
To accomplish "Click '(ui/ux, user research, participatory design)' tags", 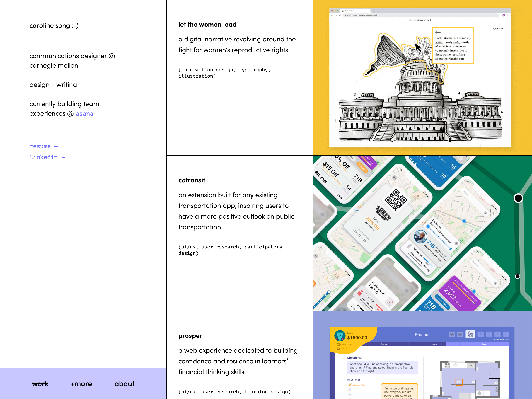I will point(230,250).
